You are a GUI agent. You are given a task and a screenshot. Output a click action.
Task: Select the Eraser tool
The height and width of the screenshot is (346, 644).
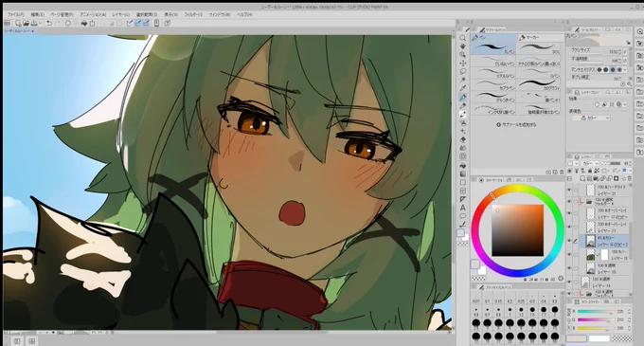(x=462, y=139)
